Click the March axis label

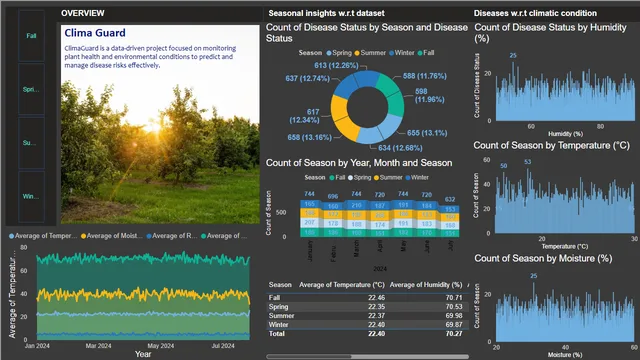pos(356,249)
